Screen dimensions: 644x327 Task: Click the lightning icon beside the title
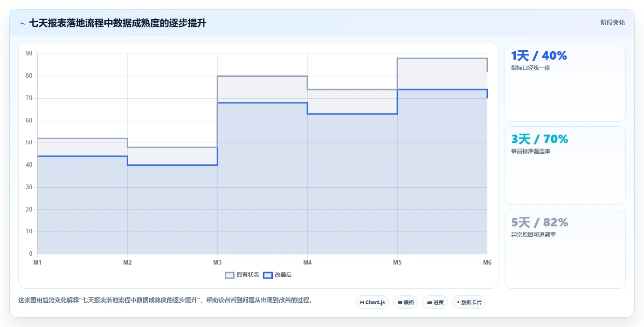(x=22, y=23)
